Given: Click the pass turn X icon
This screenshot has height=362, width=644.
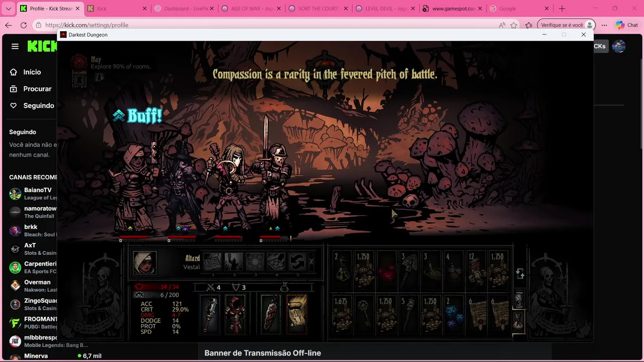Looking at the screenshot, I should [311, 262].
